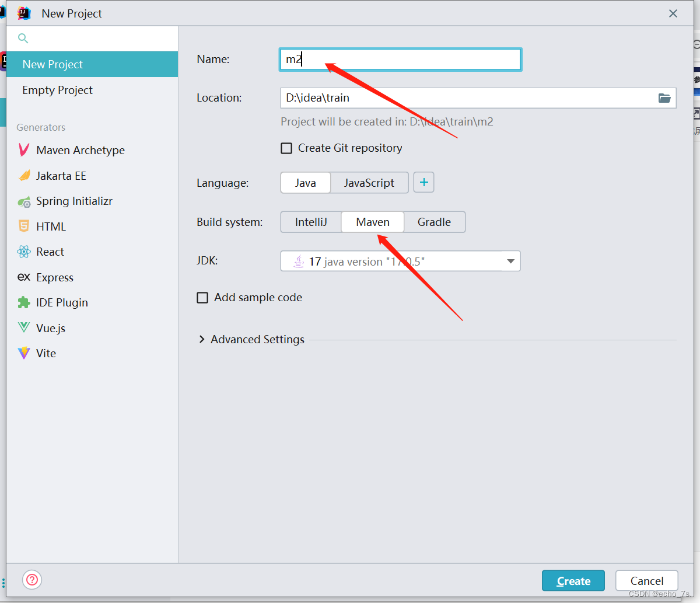Viewport: 700px width, 603px height.
Task: Check the Add sample code option
Action: [x=202, y=298]
